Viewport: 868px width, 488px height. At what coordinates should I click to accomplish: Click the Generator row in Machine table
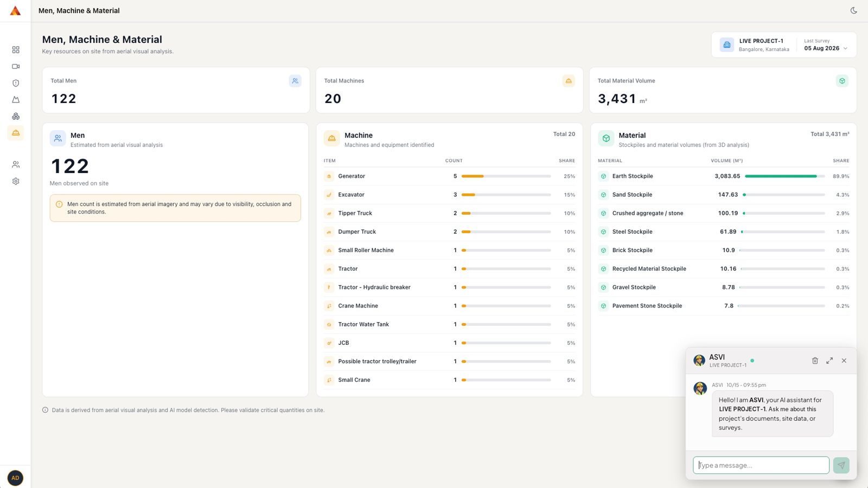(x=449, y=176)
